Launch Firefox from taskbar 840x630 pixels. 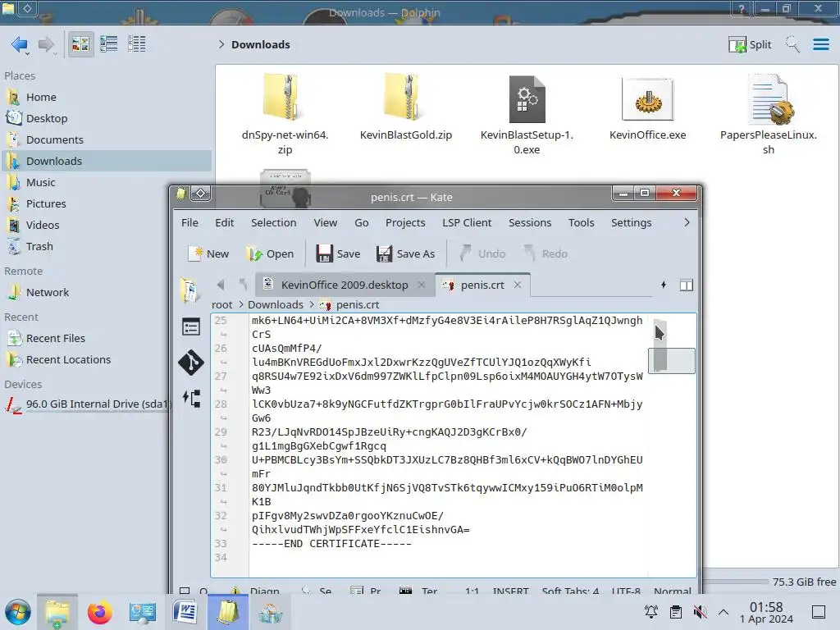pyautogui.click(x=99, y=612)
